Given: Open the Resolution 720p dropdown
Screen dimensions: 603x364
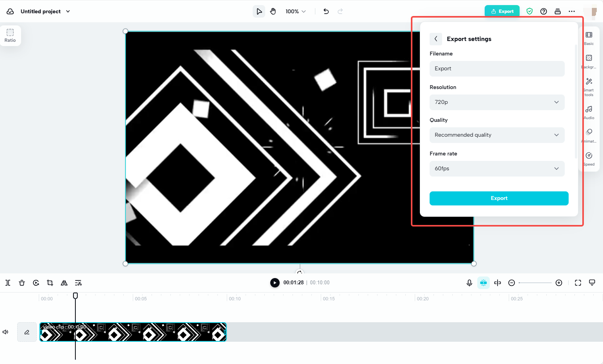Looking at the screenshot, I should 497,102.
